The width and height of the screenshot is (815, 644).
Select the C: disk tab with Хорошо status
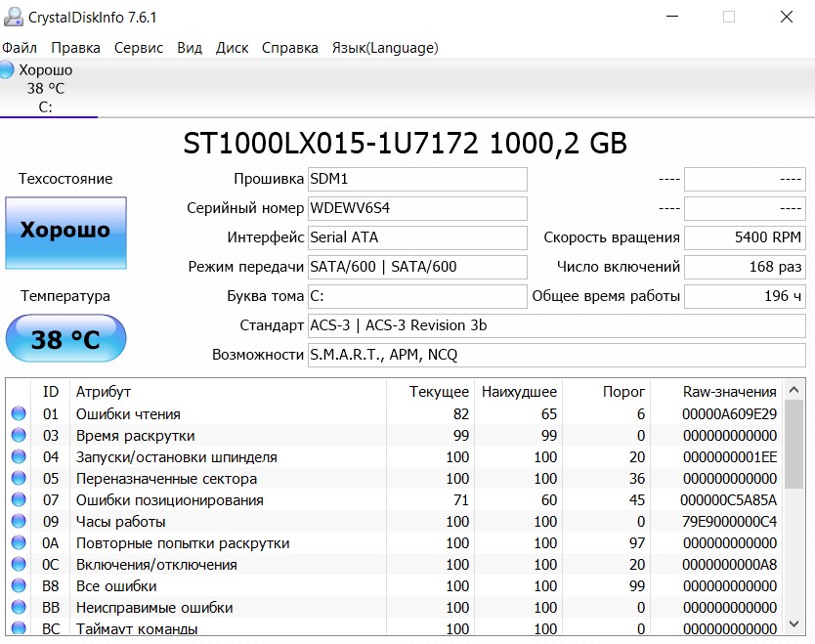pos(48,88)
